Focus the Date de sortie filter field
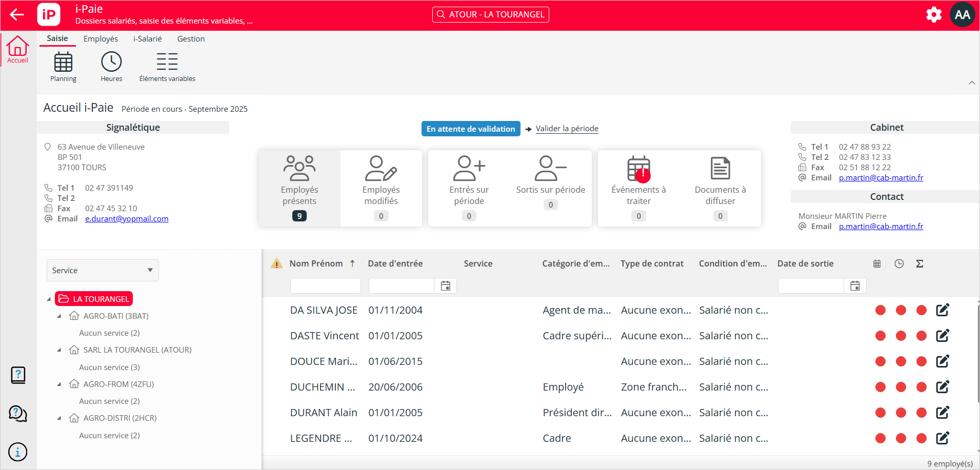The width and height of the screenshot is (980, 470). 811,286
